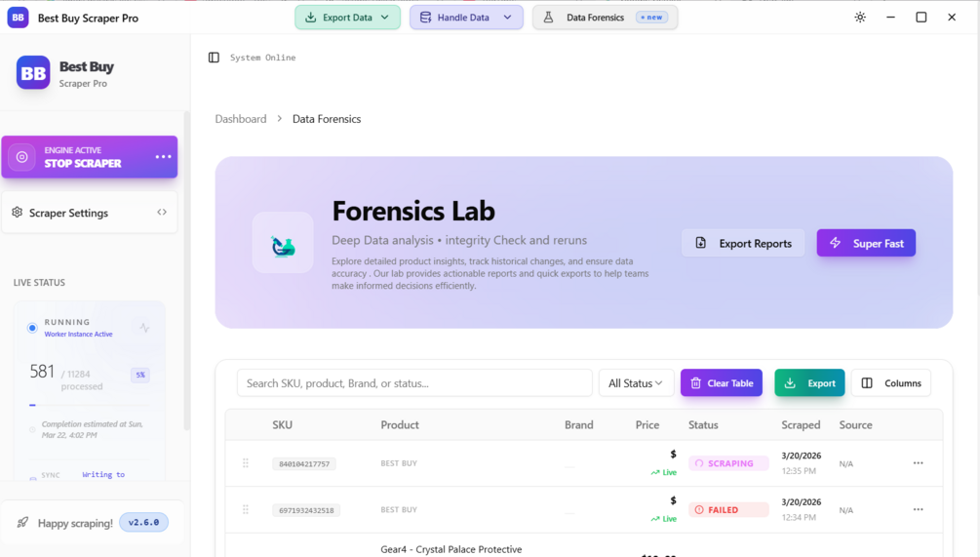Sort by Brand column header
This screenshot has height=557, width=980.
(579, 425)
